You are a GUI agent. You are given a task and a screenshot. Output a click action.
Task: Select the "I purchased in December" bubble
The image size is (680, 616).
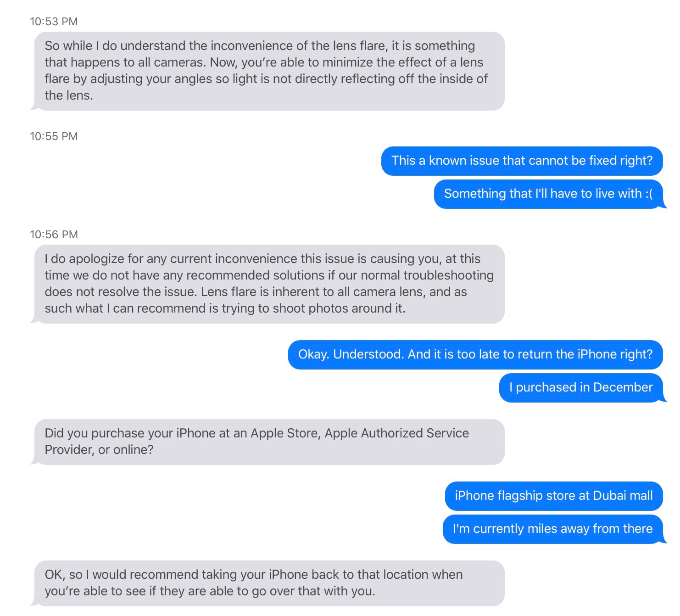pyautogui.click(x=580, y=387)
